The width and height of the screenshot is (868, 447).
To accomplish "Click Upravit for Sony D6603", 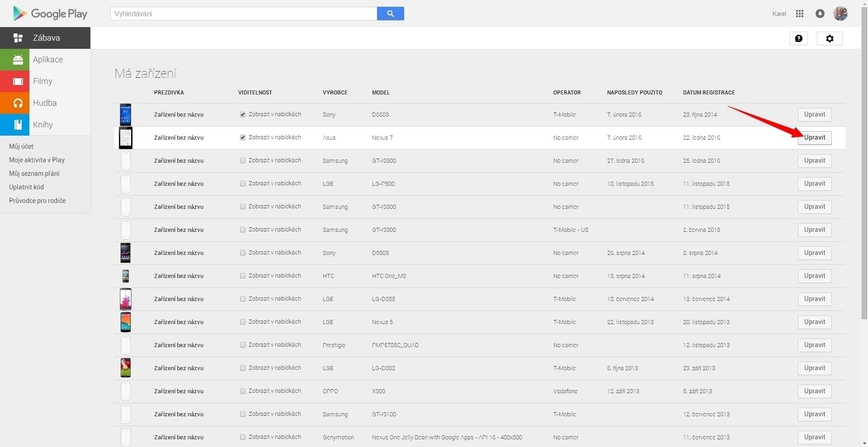I will pyautogui.click(x=815, y=115).
